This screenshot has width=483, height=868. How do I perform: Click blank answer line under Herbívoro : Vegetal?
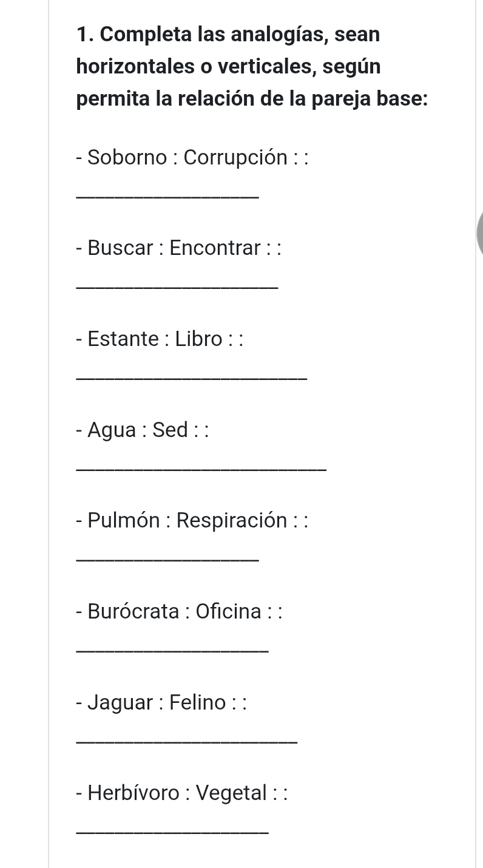tap(173, 832)
